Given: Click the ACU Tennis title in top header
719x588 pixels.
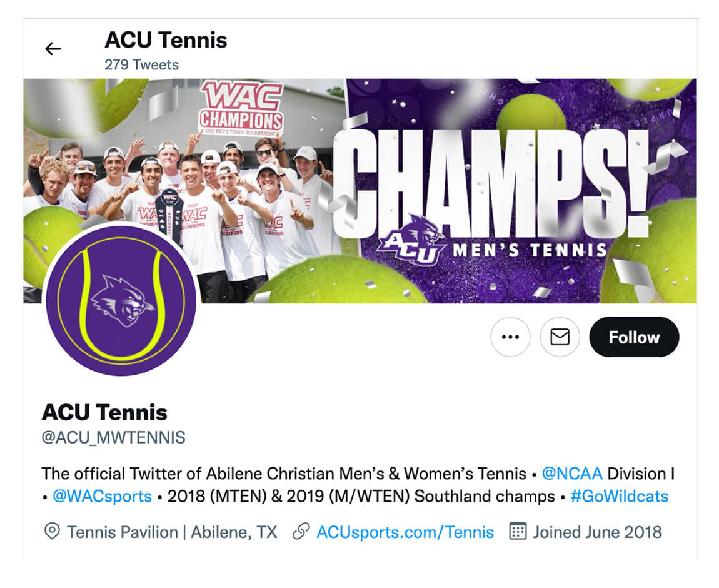Looking at the screenshot, I should (x=166, y=41).
